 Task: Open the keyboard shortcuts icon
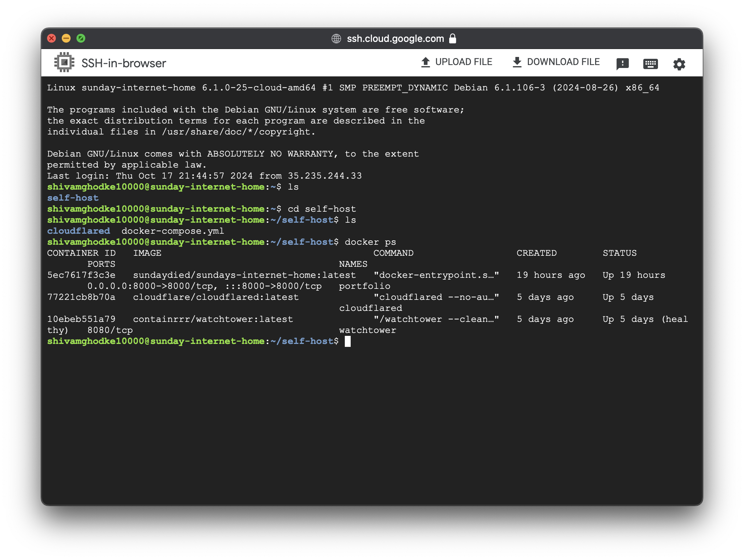pyautogui.click(x=650, y=64)
